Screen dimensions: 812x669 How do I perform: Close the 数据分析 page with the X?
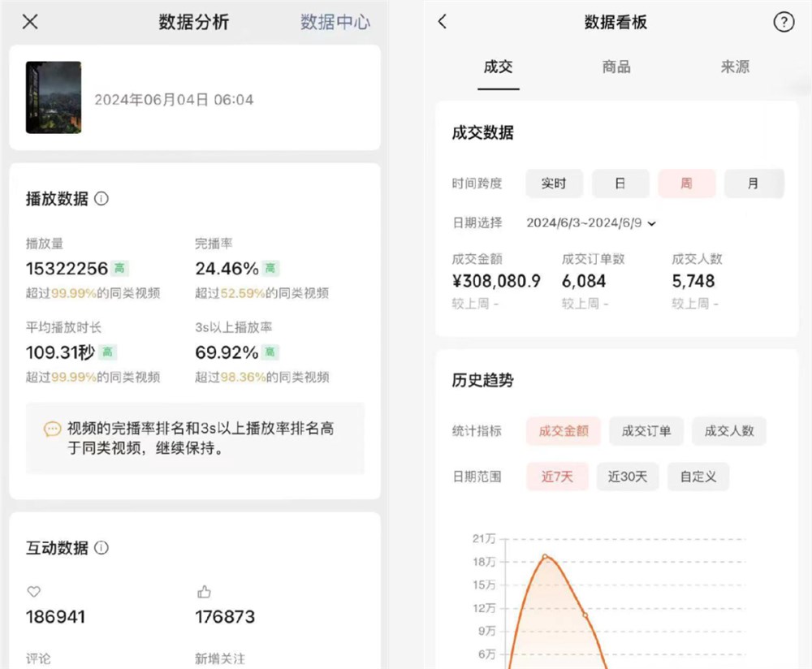(29, 22)
